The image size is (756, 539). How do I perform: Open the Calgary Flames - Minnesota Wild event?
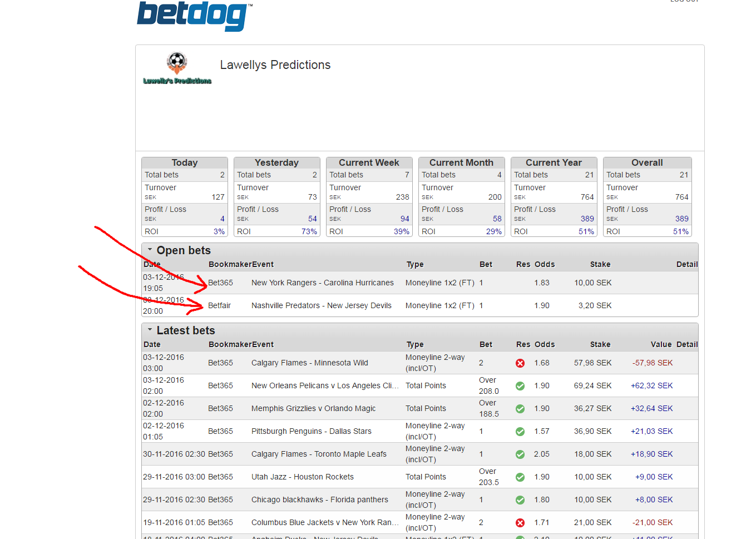pos(310,363)
